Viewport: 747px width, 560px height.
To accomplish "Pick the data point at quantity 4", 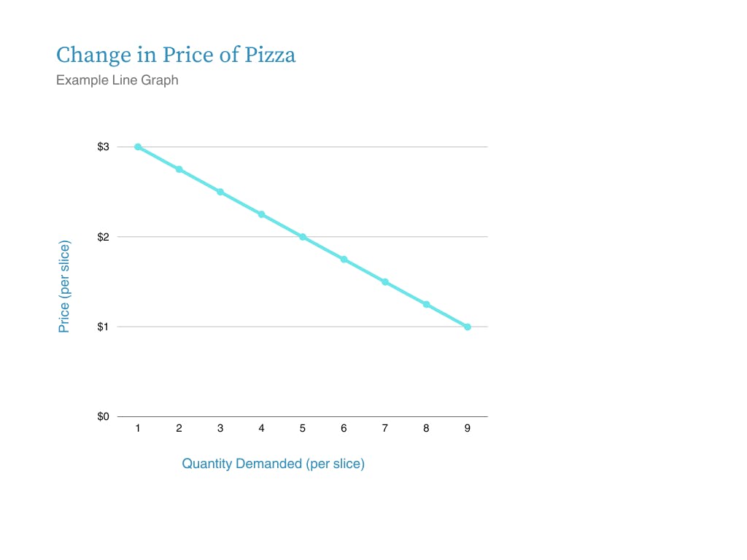I will (x=261, y=214).
